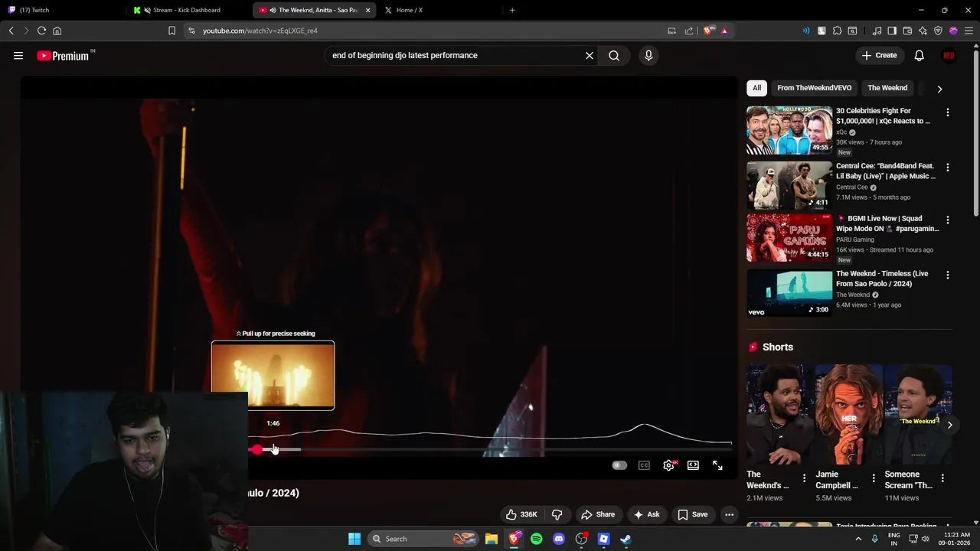Seek along the video progress bar
Image resolution: width=980 pixels, height=551 pixels.
point(490,449)
